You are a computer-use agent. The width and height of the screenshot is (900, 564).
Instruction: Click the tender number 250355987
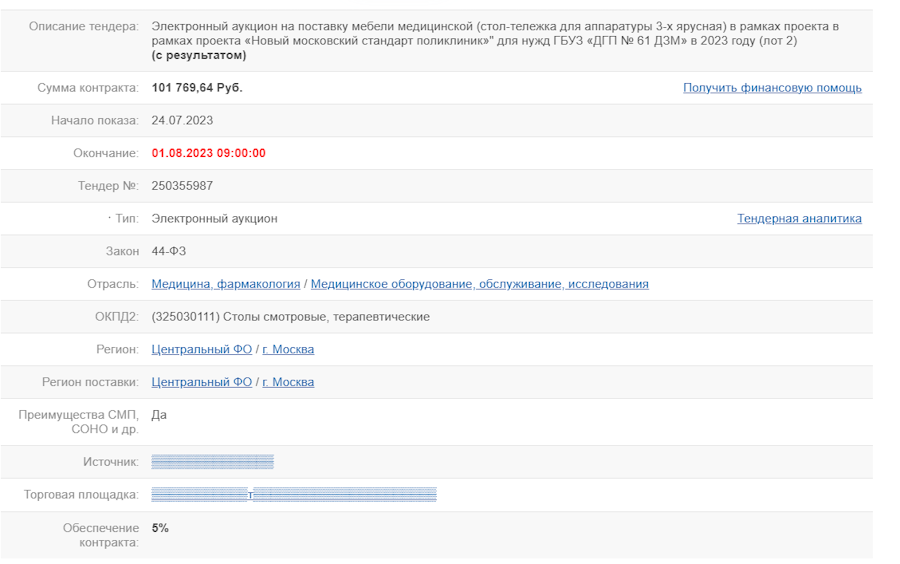coord(182,186)
